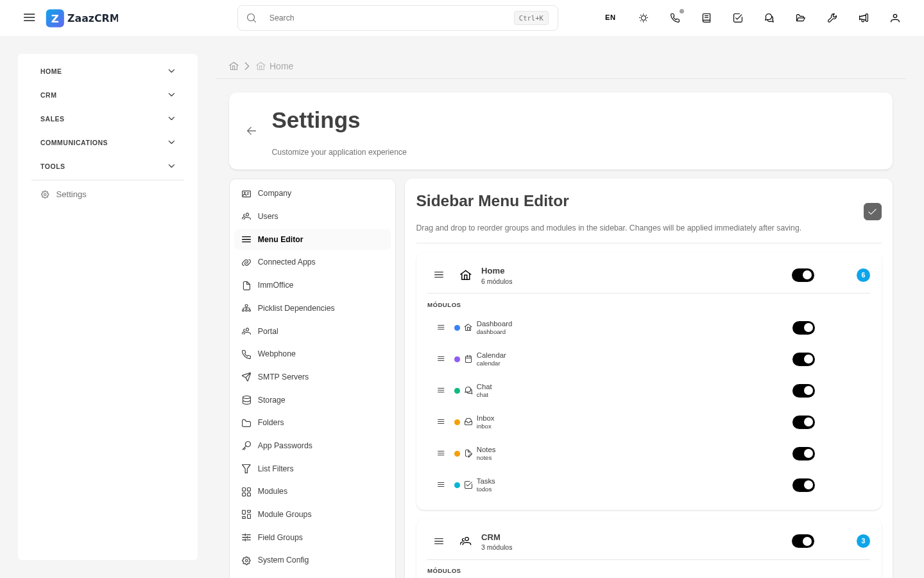Click the drag handle for Calendar module
The width and height of the screenshot is (924, 578).
pyautogui.click(x=441, y=359)
